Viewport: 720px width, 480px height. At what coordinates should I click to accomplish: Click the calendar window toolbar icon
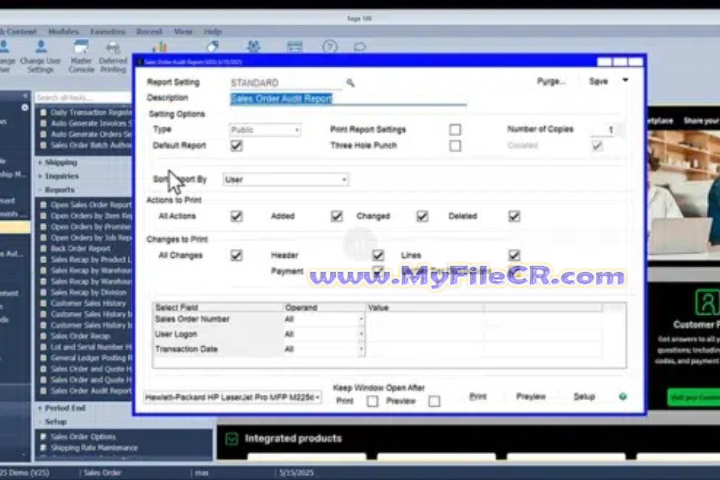coord(294,47)
